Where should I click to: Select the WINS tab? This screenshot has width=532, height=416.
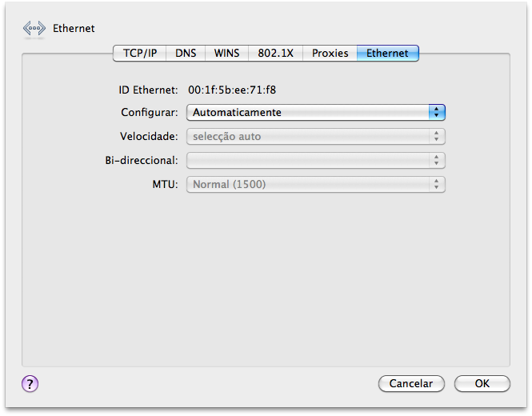pyautogui.click(x=226, y=54)
